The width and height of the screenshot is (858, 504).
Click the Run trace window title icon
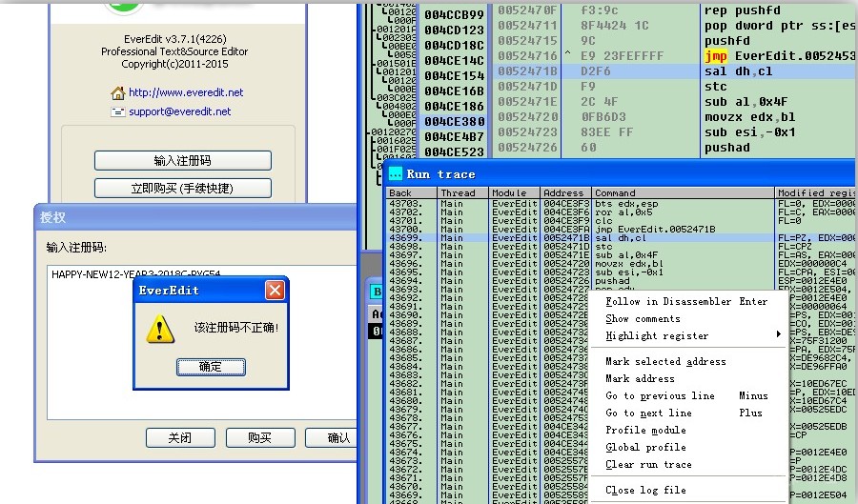[x=395, y=174]
